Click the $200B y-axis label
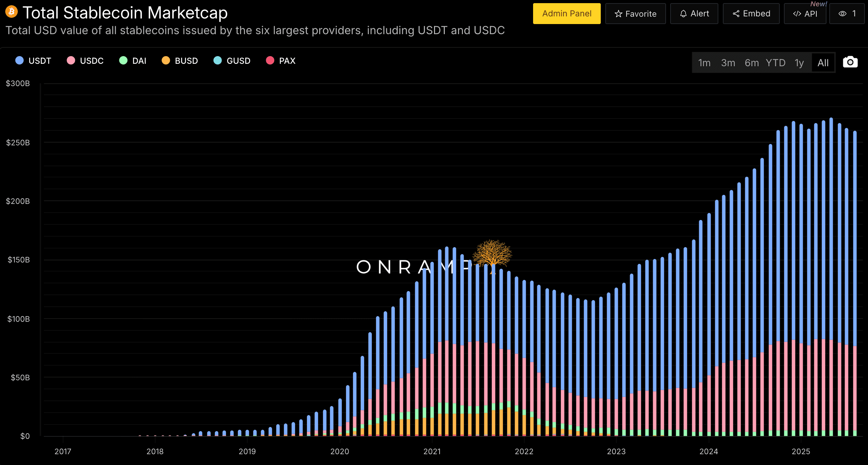Viewport: 868px width, 465px height. (18, 201)
